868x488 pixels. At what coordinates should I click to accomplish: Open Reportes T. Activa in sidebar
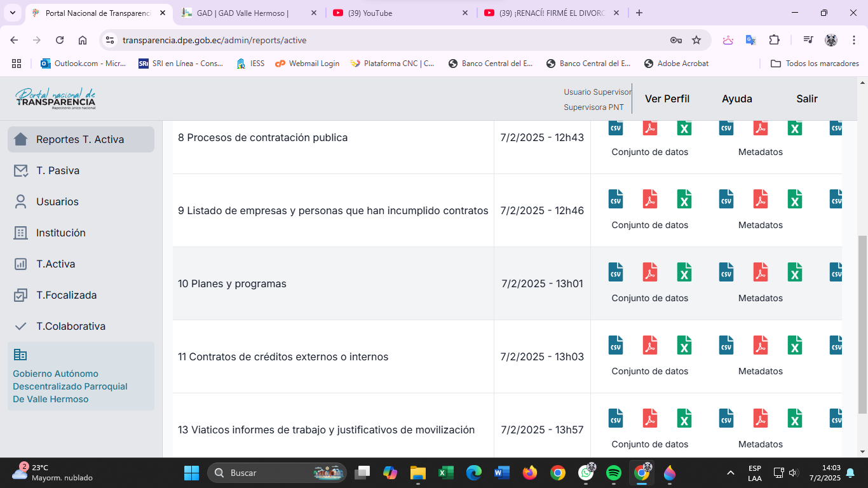tap(81, 139)
